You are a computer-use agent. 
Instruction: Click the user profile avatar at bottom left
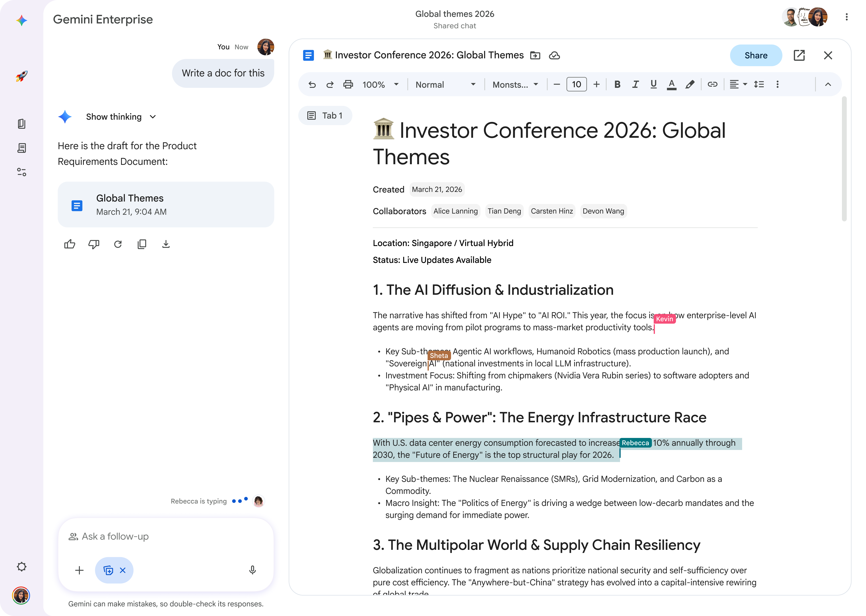(x=21, y=596)
